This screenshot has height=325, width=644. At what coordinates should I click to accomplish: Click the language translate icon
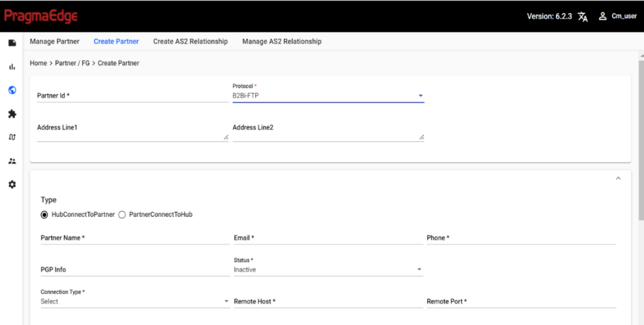click(x=583, y=16)
